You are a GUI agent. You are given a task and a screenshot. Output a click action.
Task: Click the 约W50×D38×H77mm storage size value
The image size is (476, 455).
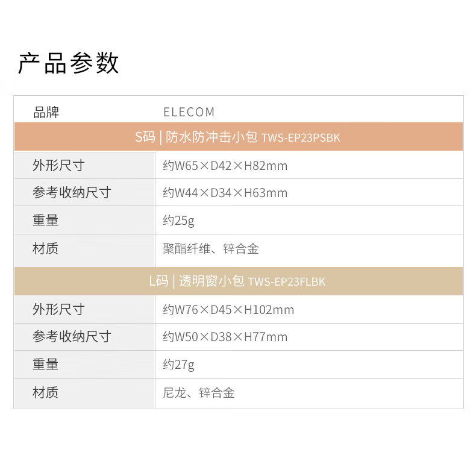(225, 337)
